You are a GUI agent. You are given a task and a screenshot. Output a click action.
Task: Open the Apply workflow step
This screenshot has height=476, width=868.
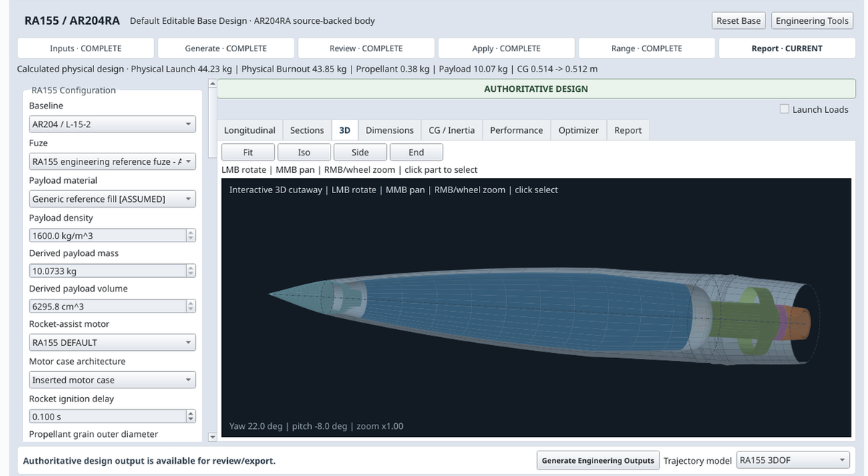pos(506,48)
